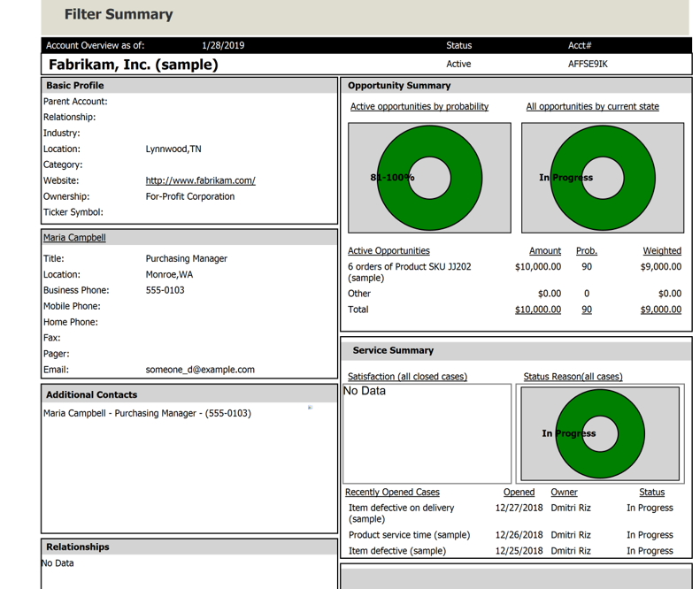
Task: Click the Monroe,WA location value
Action: [x=169, y=275]
